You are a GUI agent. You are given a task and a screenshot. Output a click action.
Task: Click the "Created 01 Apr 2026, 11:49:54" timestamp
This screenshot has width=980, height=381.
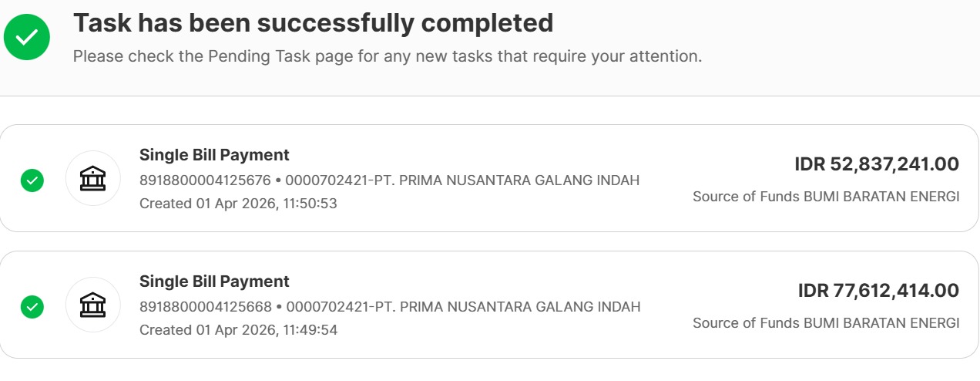(x=238, y=330)
